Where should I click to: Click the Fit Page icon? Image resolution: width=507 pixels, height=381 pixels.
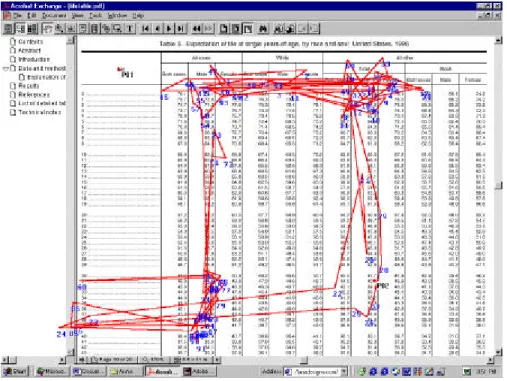coord(236,29)
